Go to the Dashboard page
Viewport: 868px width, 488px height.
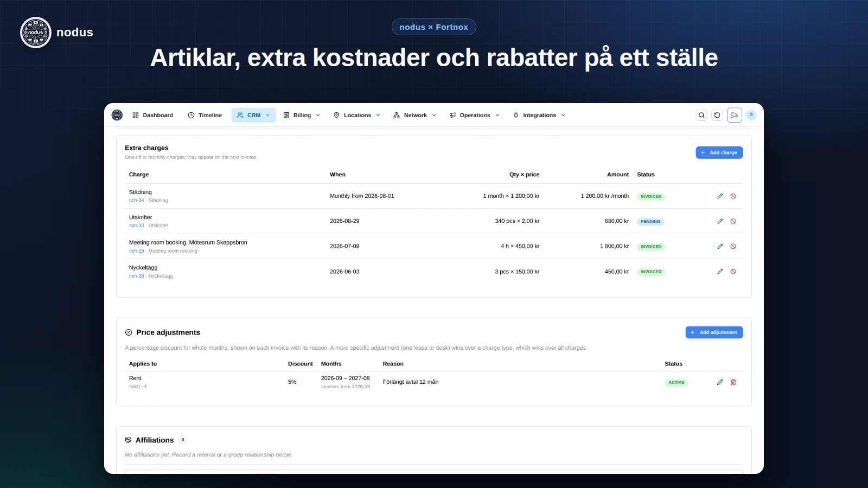(152, 115)
